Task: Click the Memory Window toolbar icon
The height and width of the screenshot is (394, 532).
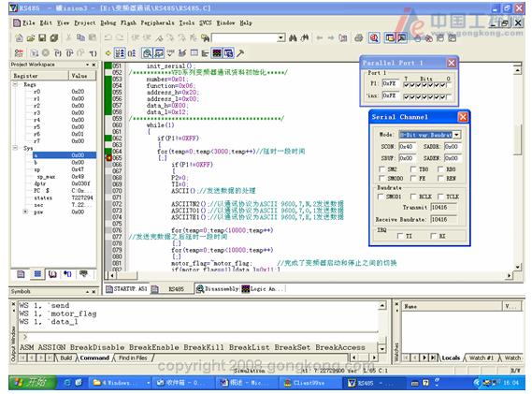Action: [x=194, y=53]
